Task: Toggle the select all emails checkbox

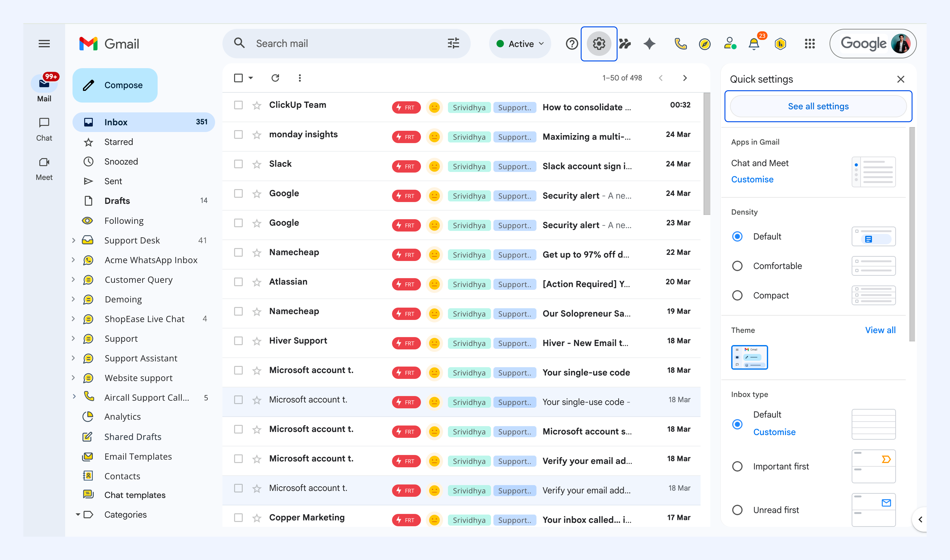Action: (238, 78)
